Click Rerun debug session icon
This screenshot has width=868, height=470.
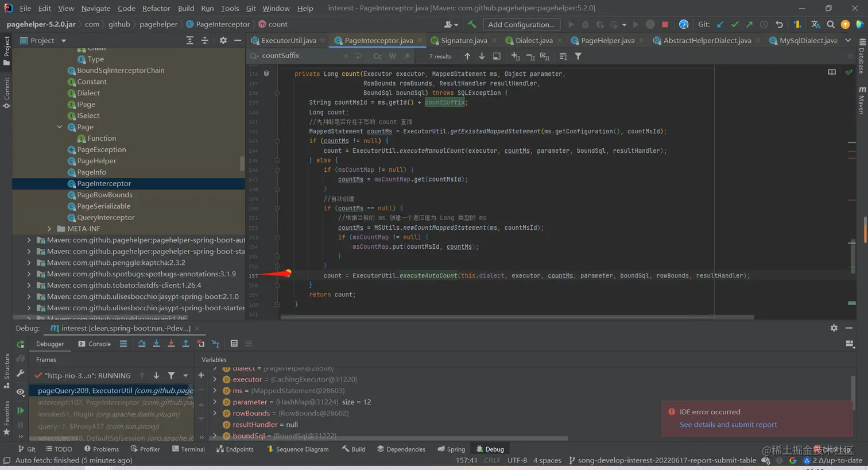coord(21,344)
